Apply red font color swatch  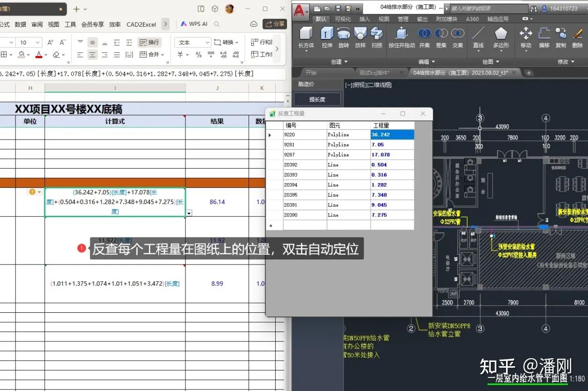[x=38, y=55]
